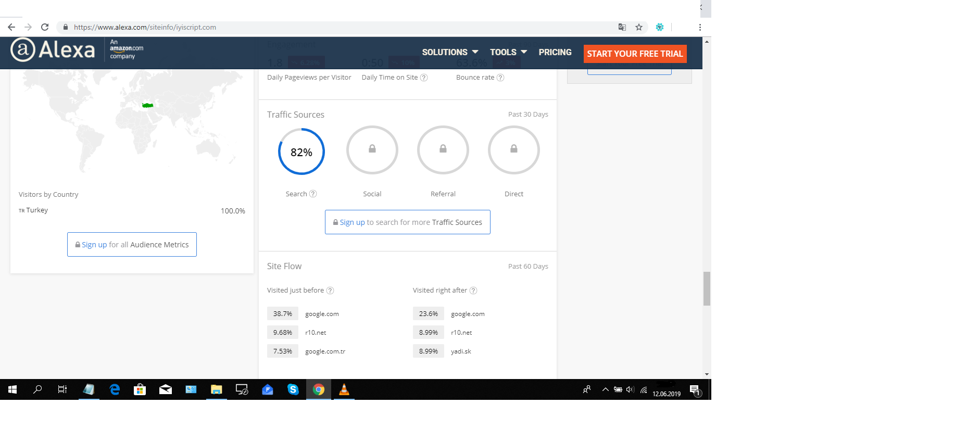980x429 pixels.
Task: Open the Google Translate page icon
Action: pyautogui.click(x=622, y=27)
